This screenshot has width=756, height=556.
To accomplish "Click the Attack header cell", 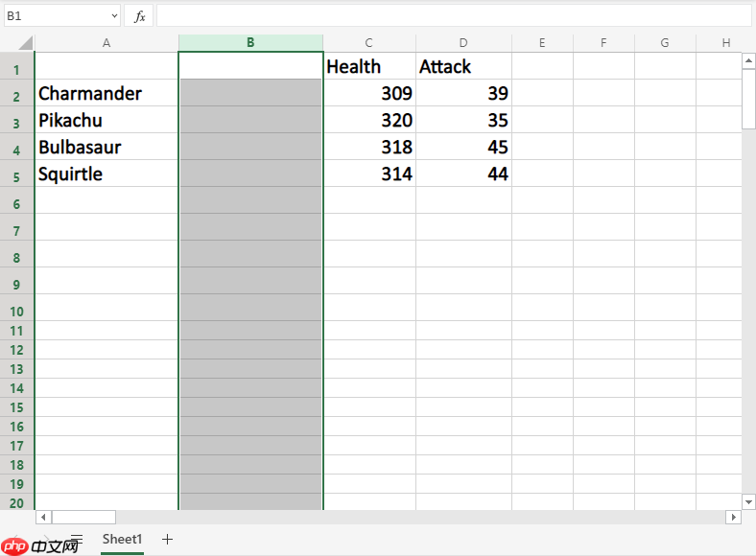I will (463, 66).
